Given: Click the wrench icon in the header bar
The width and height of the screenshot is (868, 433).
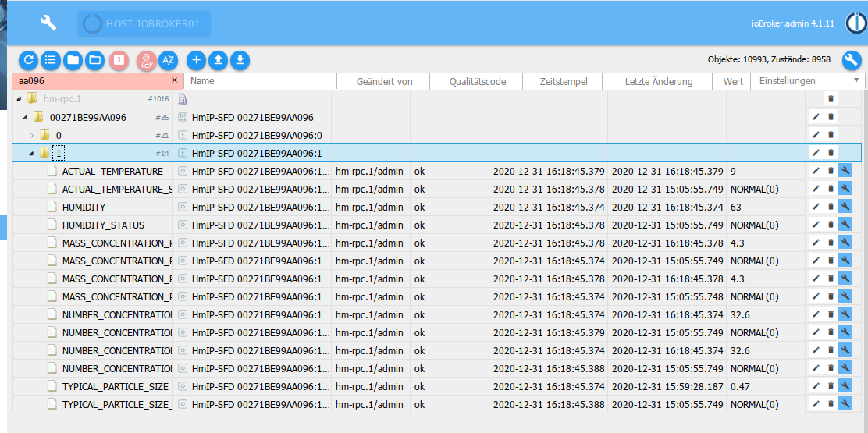Looking at the screenshot, I should tap(48, 23).
